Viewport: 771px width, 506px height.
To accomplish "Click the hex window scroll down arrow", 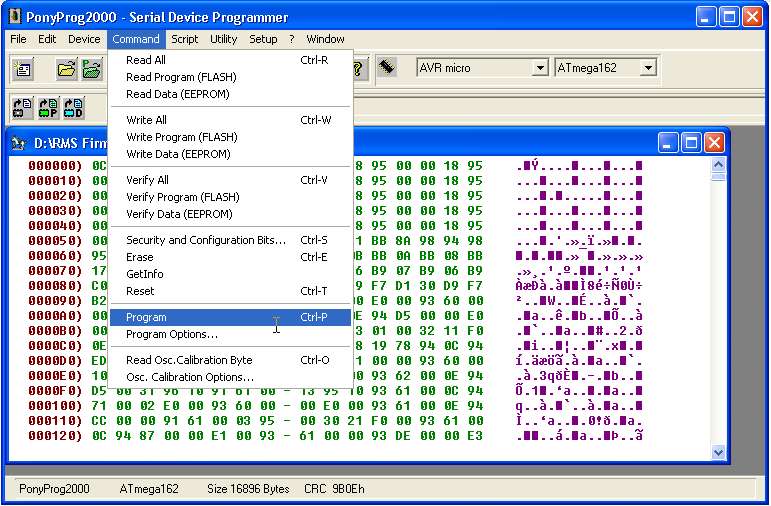I will click(x=718, y=452).
